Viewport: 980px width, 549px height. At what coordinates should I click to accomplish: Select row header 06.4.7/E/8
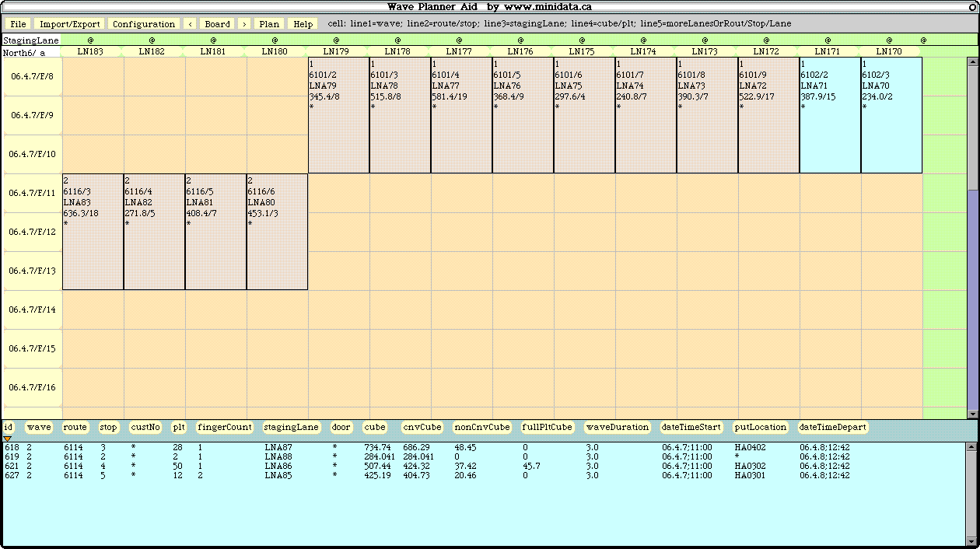tap(32, 76)
